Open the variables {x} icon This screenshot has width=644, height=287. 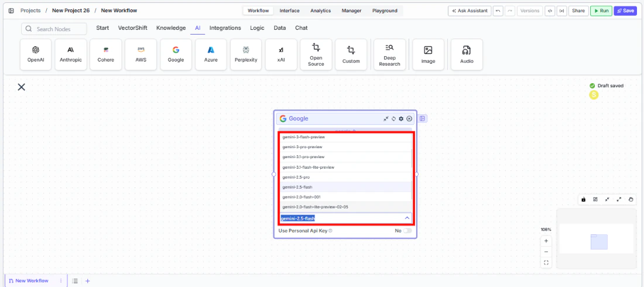click(x=561, y=11)
